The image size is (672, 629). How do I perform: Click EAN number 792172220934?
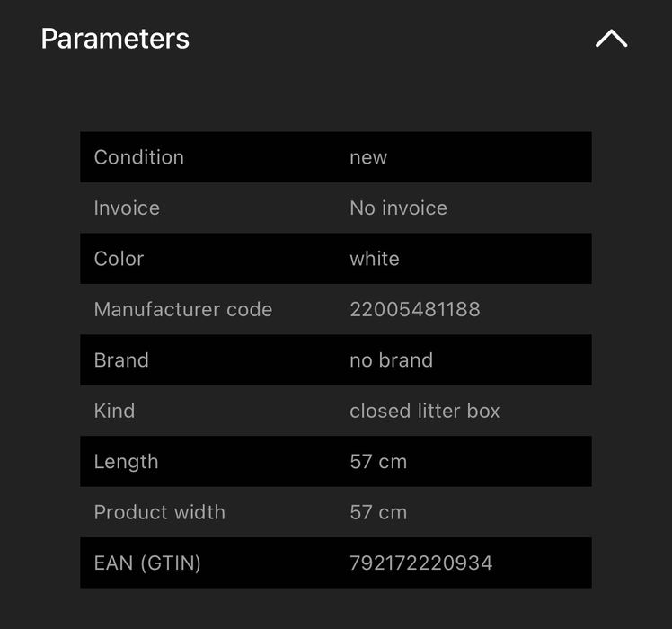pos(420,563)
